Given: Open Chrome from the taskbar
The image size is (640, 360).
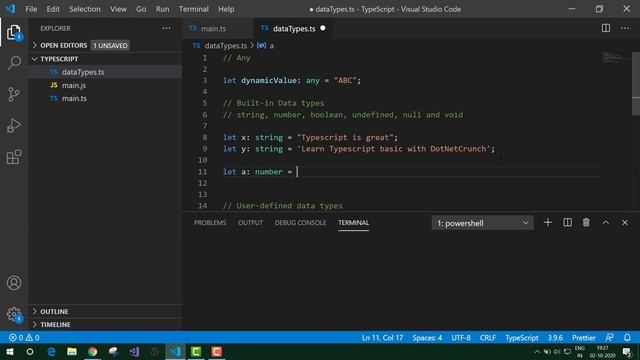Looking at the screenshot, I should (93, 351).
